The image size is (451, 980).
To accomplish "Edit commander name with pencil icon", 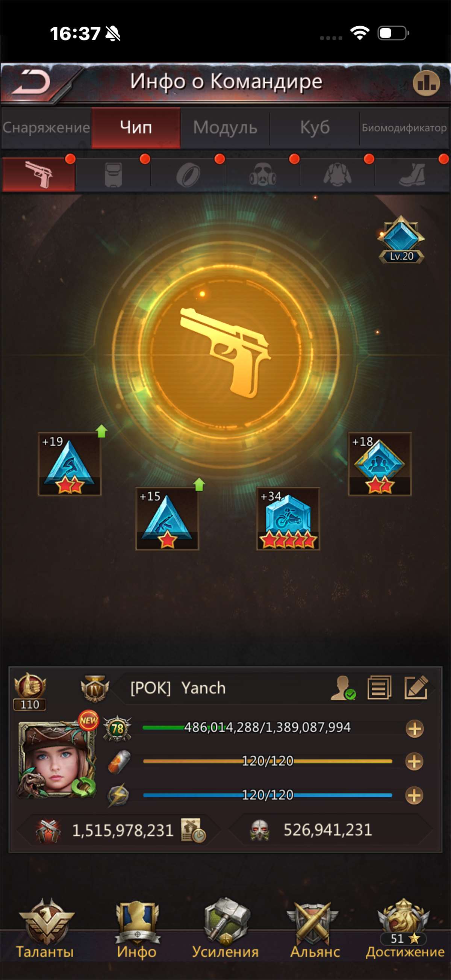I will coord(416,688).
